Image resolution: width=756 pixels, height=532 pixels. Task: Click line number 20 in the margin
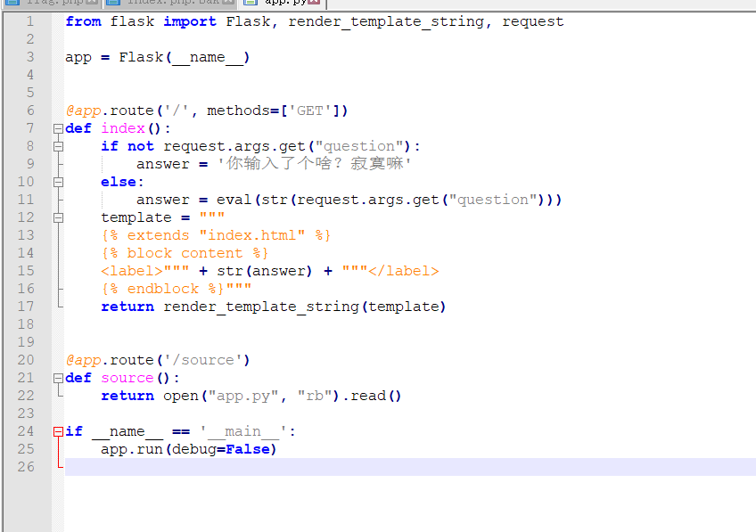(x=26, y=360)
